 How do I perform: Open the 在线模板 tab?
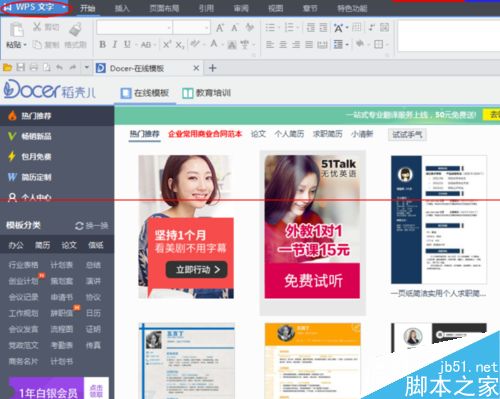coord(145,93)
